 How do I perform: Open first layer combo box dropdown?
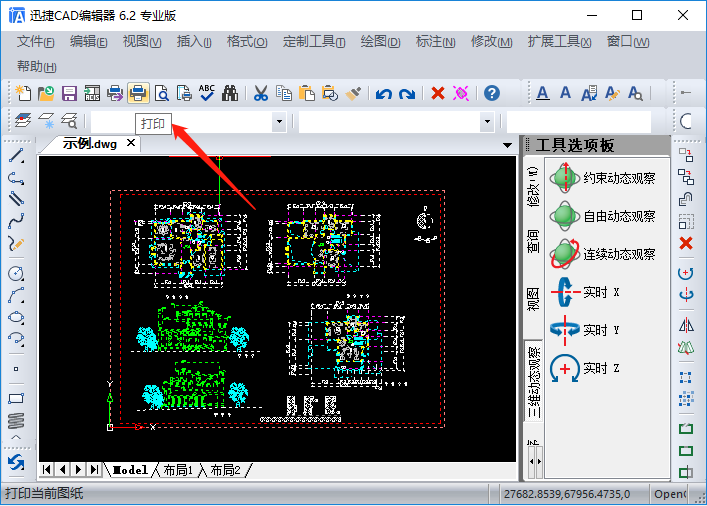coord(280,122)
